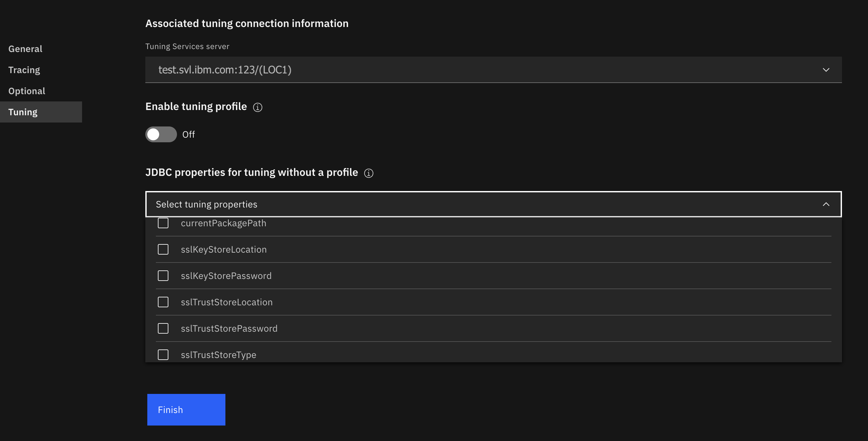Viewport: 868px width, 441px height.
Task: Toggle Enable tuning profile on
Action: pyautogui.click(x=161, y=134)
